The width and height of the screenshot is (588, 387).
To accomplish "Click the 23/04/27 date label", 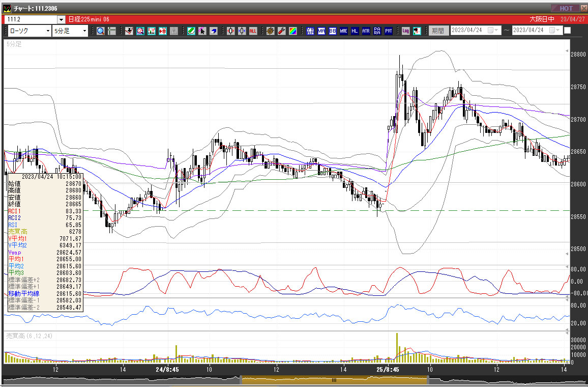I will [x=572, y=19].
